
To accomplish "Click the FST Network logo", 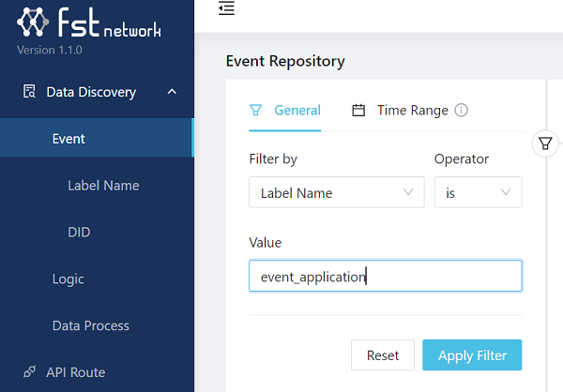I will click(x=89, y=25).
